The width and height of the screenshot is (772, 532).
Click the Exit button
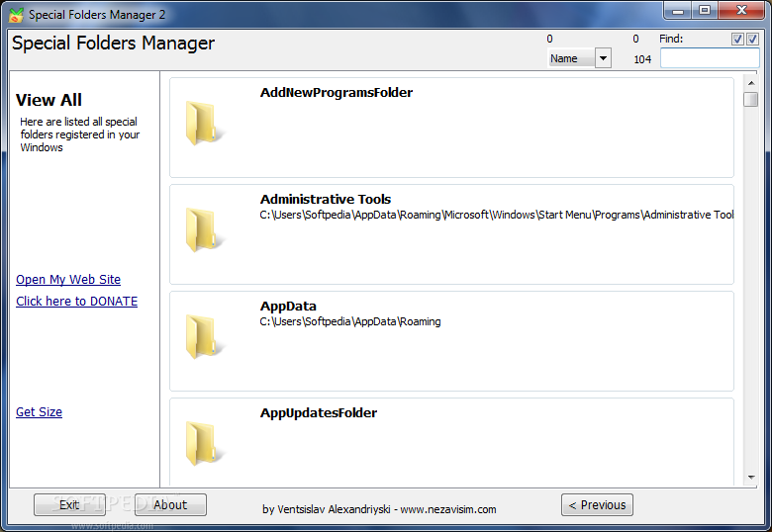pos(69,505)
